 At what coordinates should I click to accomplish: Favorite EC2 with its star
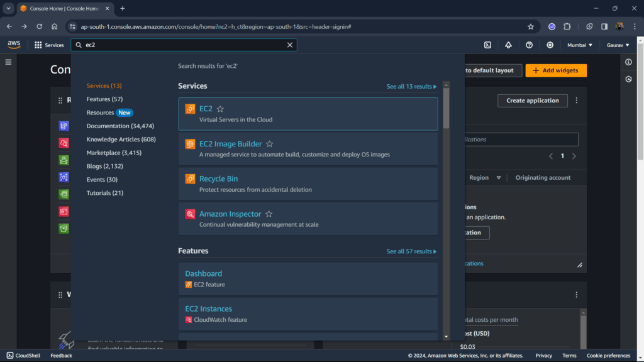pos(220,109)
